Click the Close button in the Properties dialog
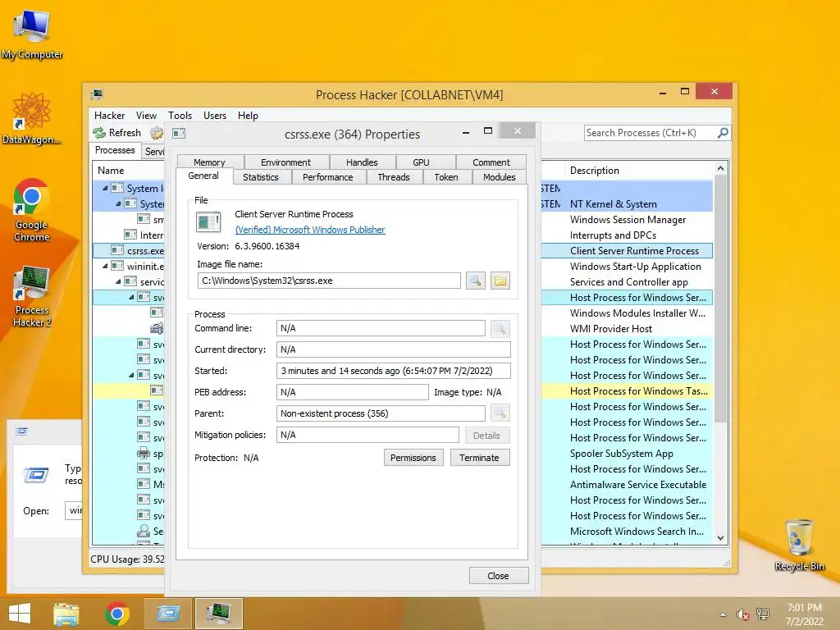 tap(498, 576)
